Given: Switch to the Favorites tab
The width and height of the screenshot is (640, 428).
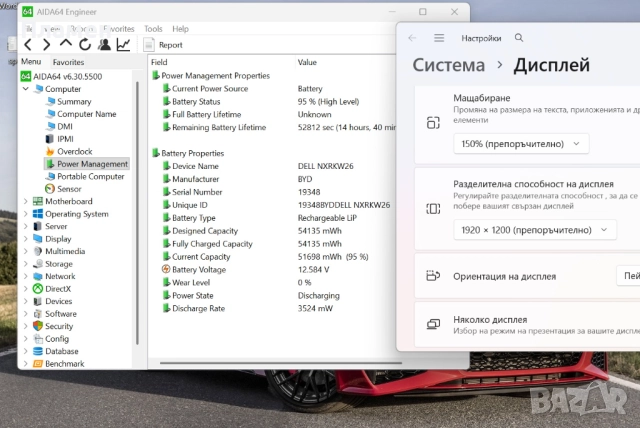Looking at the screenshot, I should 68,62.
